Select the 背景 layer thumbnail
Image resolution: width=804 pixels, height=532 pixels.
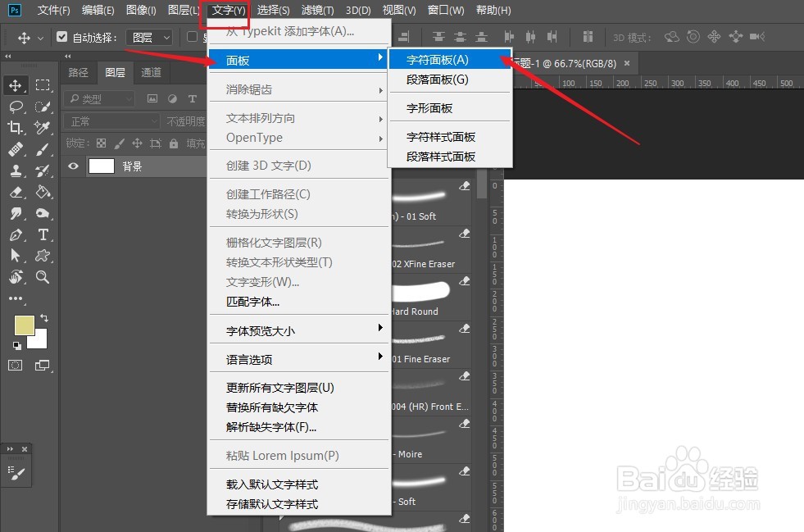click(x=102, y=166)
